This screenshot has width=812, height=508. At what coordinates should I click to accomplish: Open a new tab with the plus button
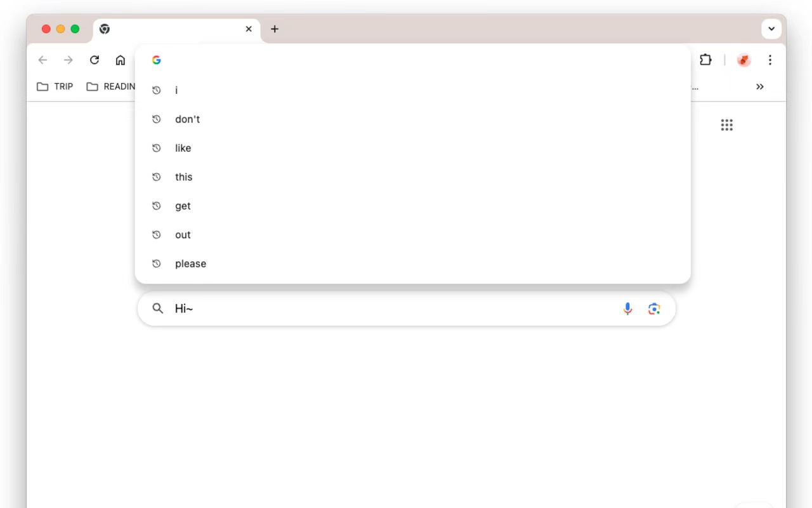[274, 29]
